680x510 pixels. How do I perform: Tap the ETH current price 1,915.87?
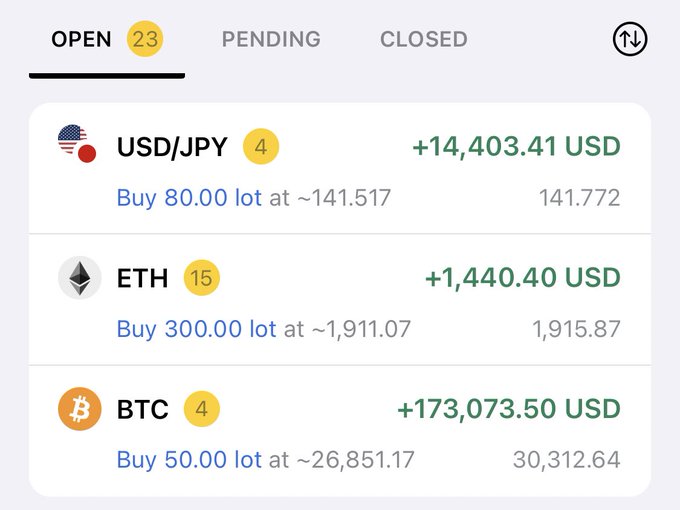[x=576, y=329]
